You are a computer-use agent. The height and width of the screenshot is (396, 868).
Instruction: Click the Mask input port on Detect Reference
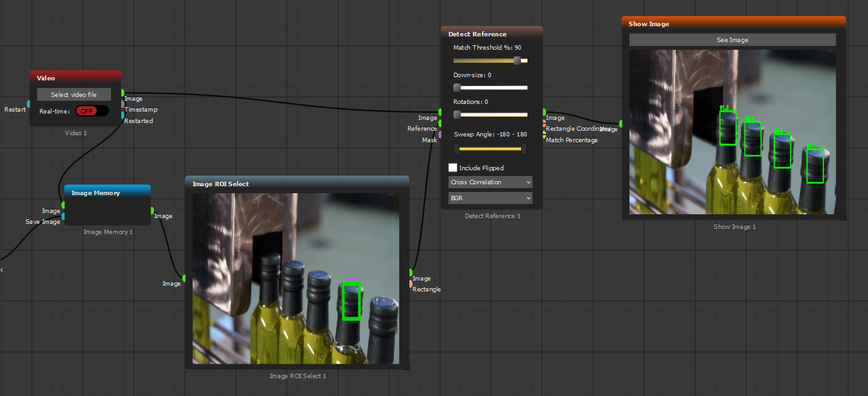[x=440, y=135]
